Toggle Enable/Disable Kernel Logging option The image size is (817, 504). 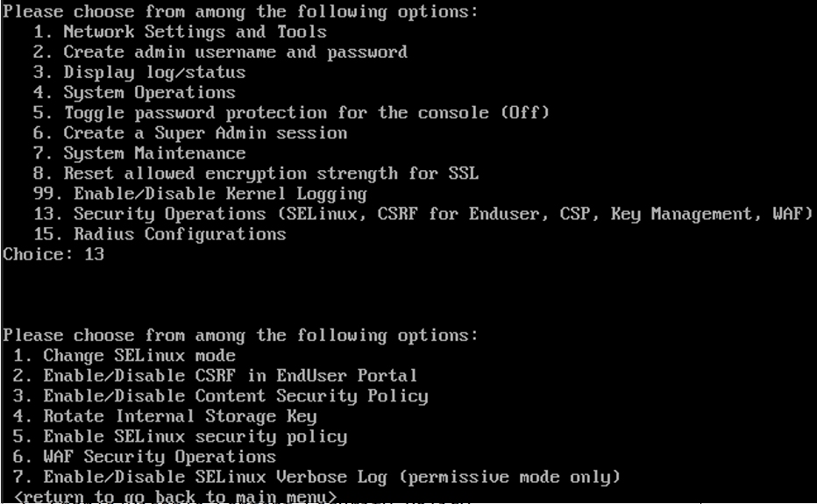pos(200,194)
